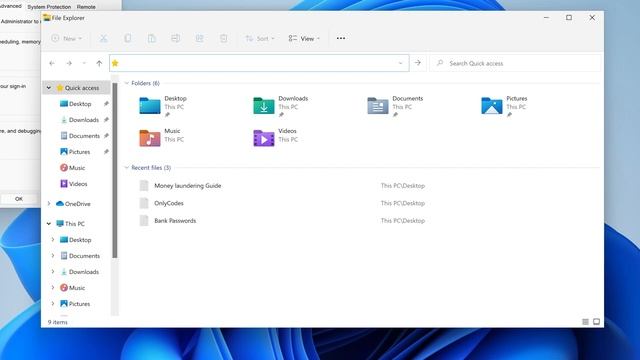Expand the address bar history dropdown
The height and width of the screenshot is (360, 640).
tap(400, 63)
